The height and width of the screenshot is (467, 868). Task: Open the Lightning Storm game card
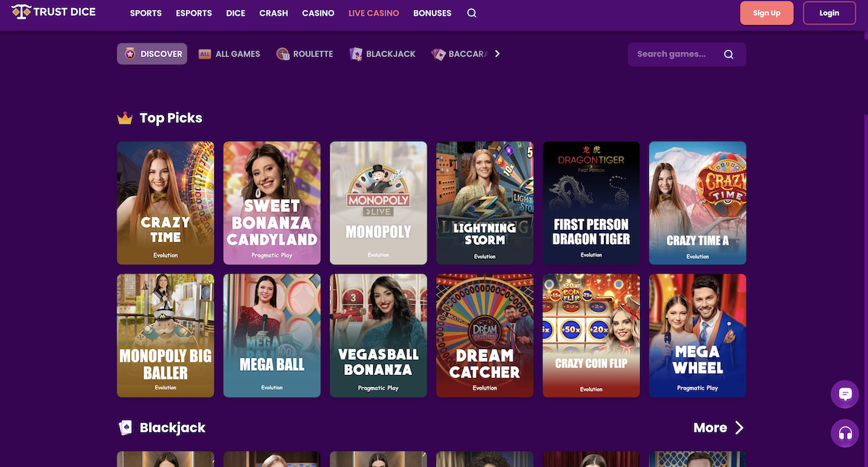click(485, 203)
